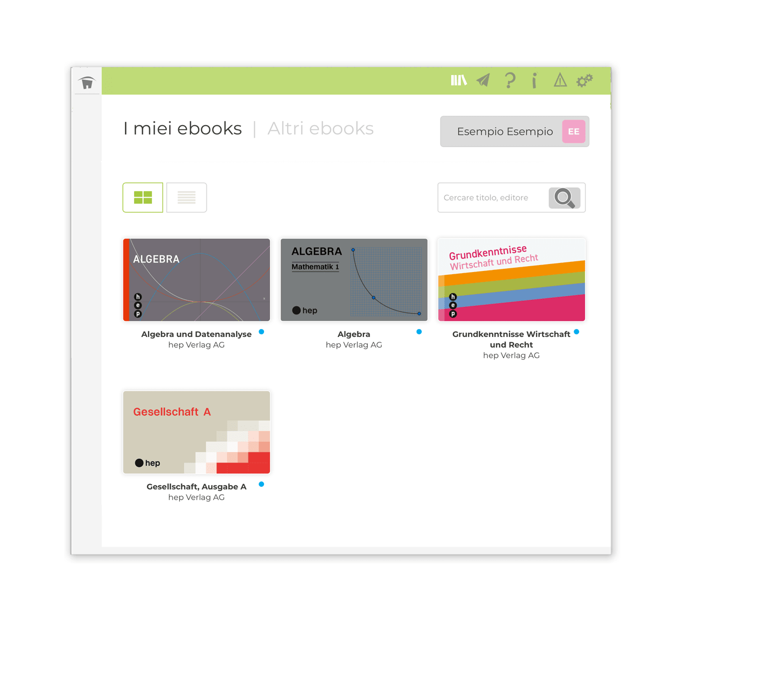Click the blue dot beside Gesellschaft, Ausgabe A

(x=261, y=484)
